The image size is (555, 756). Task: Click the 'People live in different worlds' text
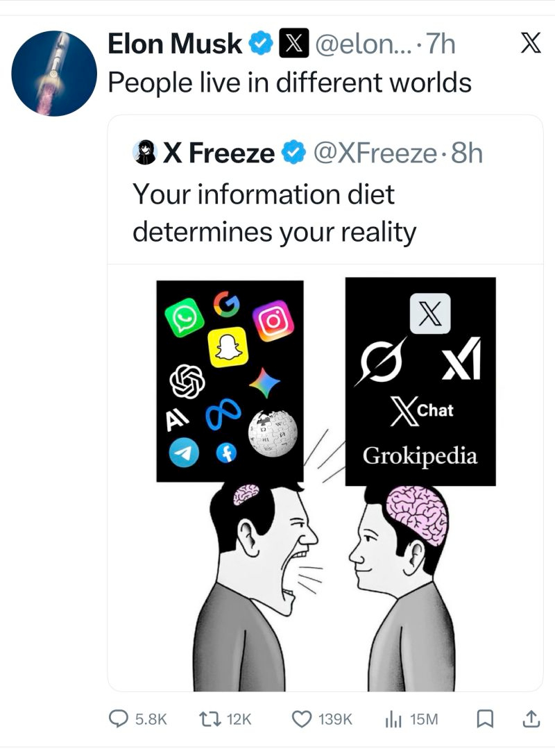click(x=290, y=83)
